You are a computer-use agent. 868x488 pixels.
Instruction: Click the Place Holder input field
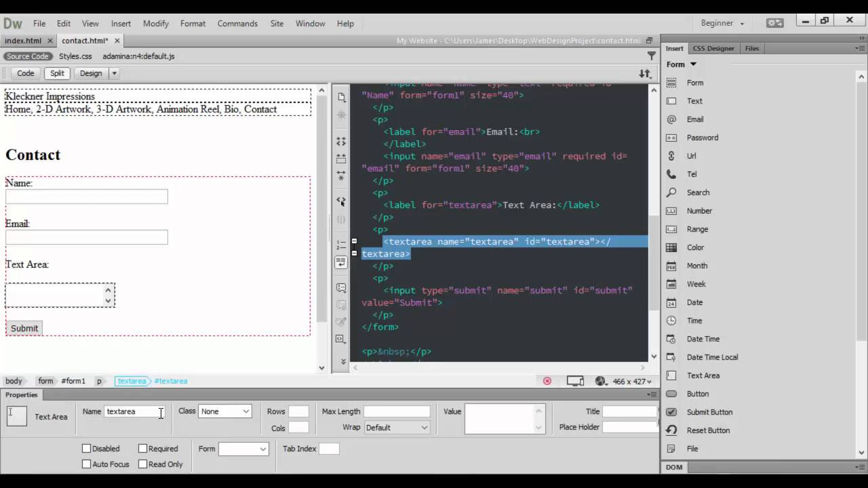[629, 427]
